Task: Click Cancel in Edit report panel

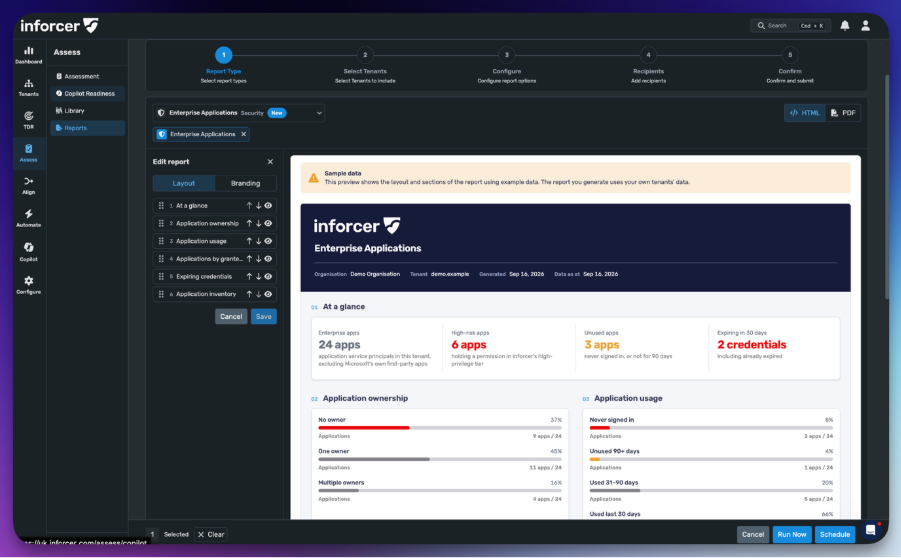Action: point(231,317)
